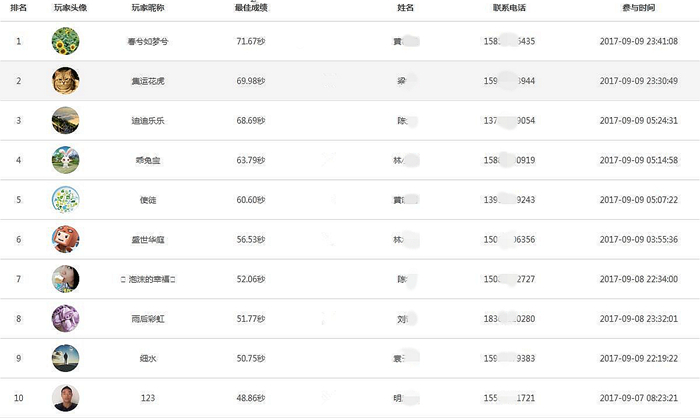Select the purple flower avatar in row 8
This screenshot has width=700, height=418.
(66, 318)
